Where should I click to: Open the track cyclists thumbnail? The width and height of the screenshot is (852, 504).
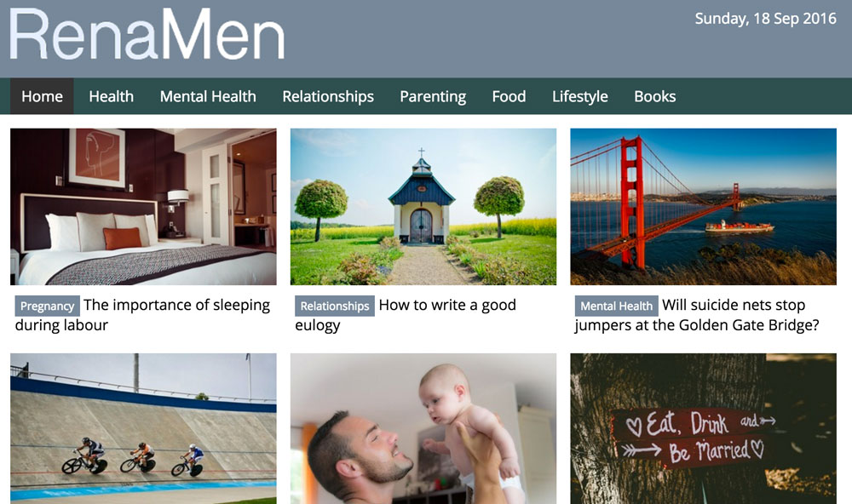tap(143, 428)
